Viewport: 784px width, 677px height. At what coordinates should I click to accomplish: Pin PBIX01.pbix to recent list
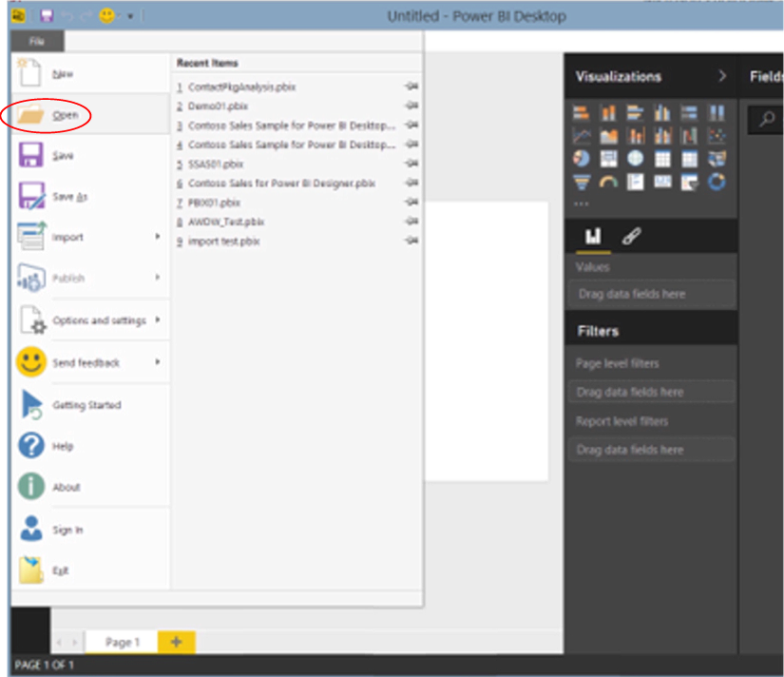click(x=411, y=203)
